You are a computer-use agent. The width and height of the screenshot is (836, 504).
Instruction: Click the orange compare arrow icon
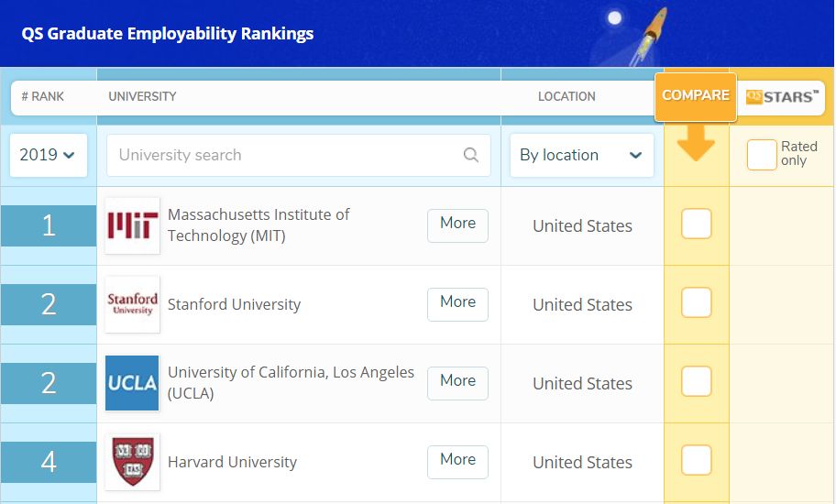point(696,143)
